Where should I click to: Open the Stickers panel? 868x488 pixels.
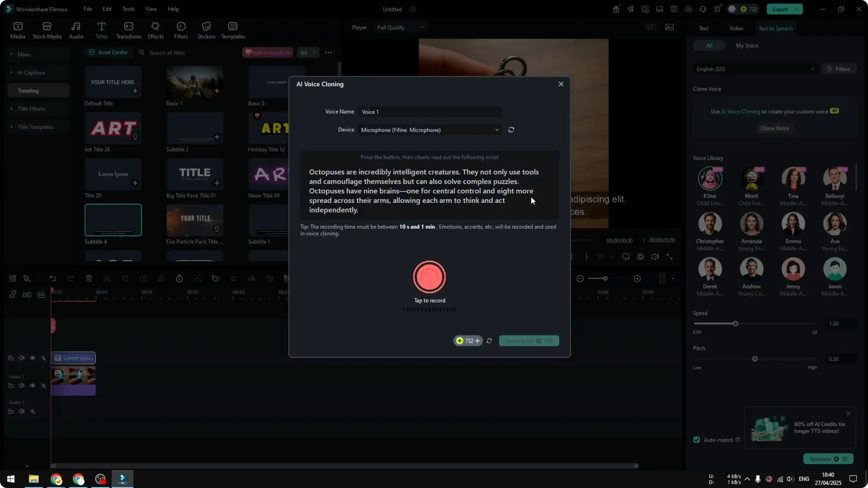click(x=206, y=30)
